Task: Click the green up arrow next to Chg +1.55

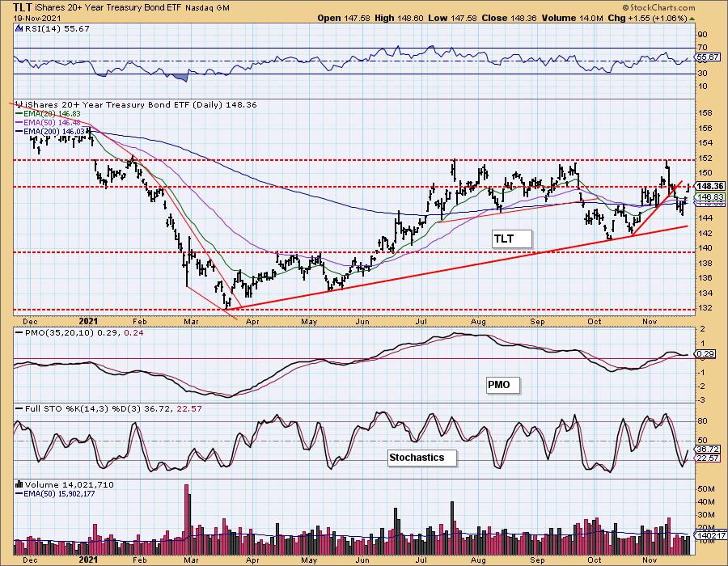Action: [692, 18]
